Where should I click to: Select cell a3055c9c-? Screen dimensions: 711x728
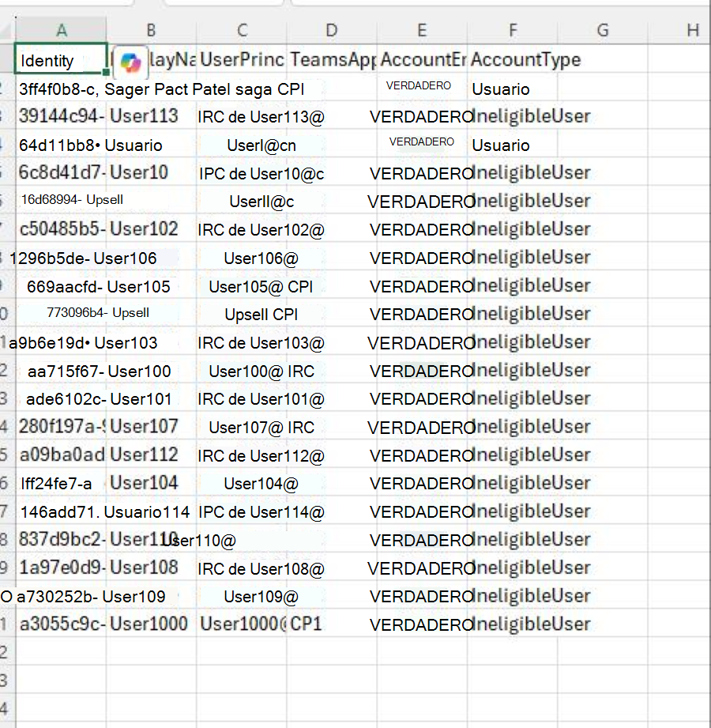pos(62,623)
